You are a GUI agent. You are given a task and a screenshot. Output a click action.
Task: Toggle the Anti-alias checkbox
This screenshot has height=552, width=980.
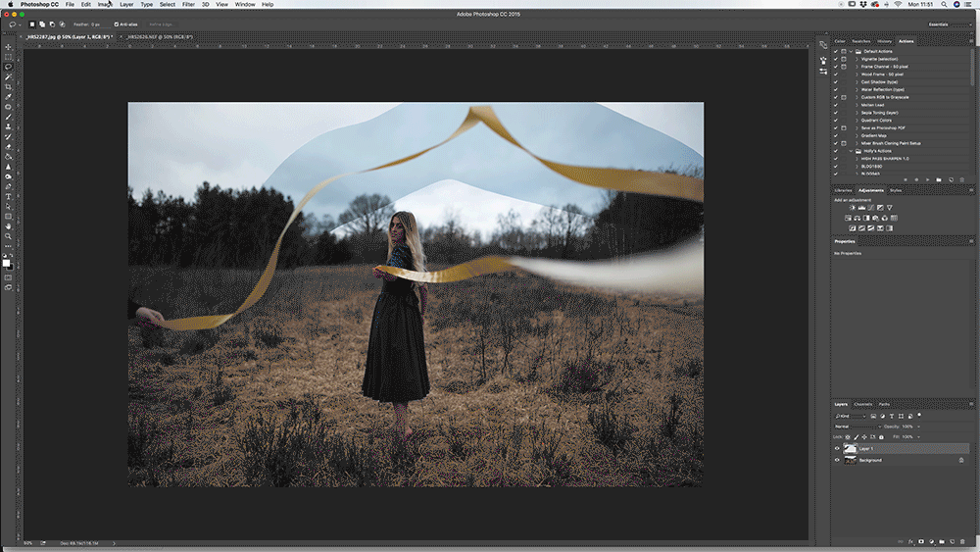pos(117,25)
